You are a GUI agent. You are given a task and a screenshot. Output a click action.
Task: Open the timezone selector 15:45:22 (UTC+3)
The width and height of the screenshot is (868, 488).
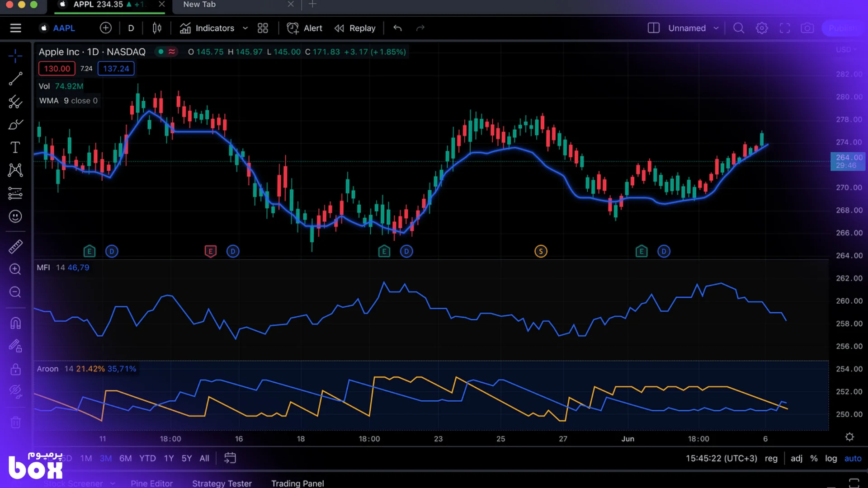pos(721,458)
